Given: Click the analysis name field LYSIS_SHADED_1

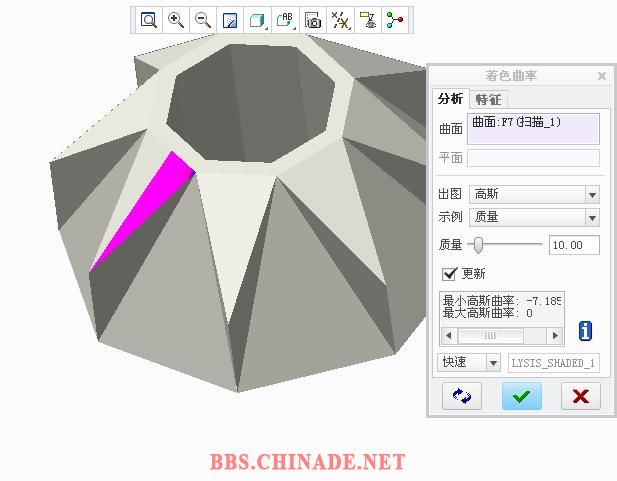Looking at the screenshot, I should (554, 363).
